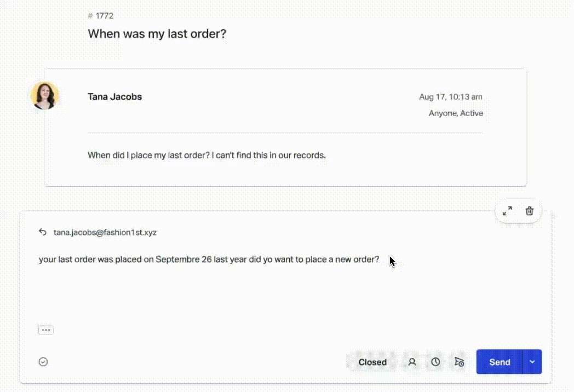
Task: Click the reply arrow icon beside the recipient
Action: coord(43,232)
